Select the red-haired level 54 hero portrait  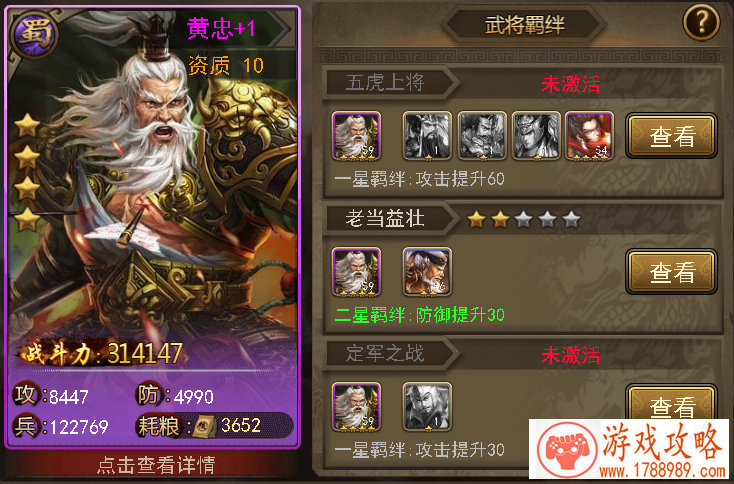tap(589, 136)
